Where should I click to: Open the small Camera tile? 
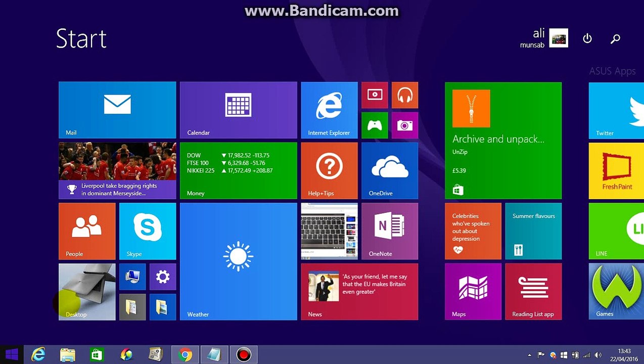[x=405, y=125]
